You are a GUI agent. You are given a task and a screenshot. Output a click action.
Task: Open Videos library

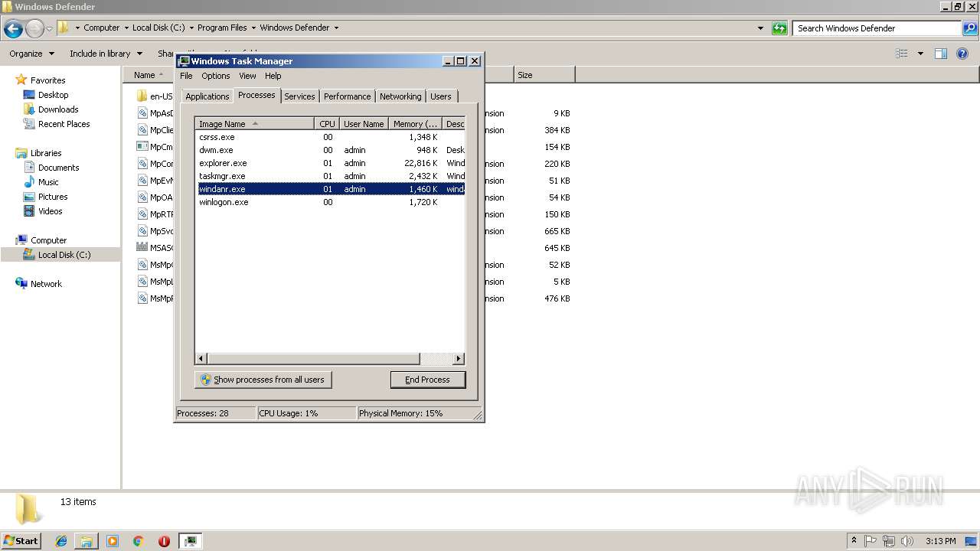(50, 211)
